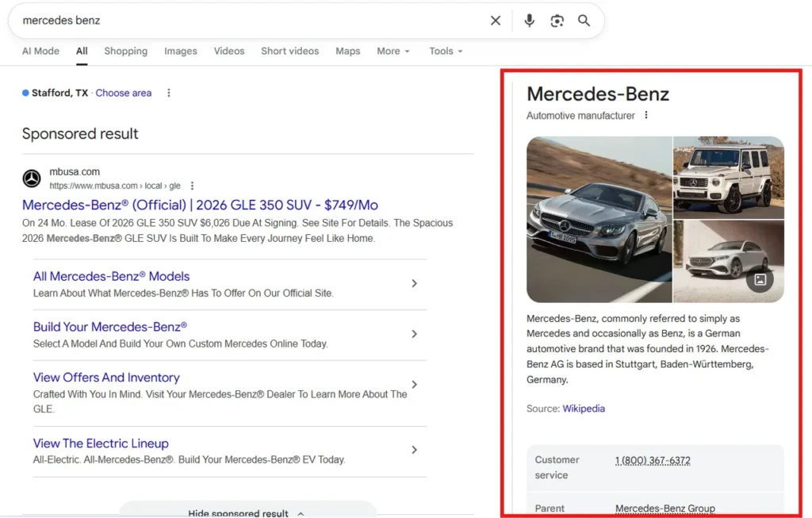Open the Images tab
Image resolution: width=812 pixels, height=518 pixels.
181,51
